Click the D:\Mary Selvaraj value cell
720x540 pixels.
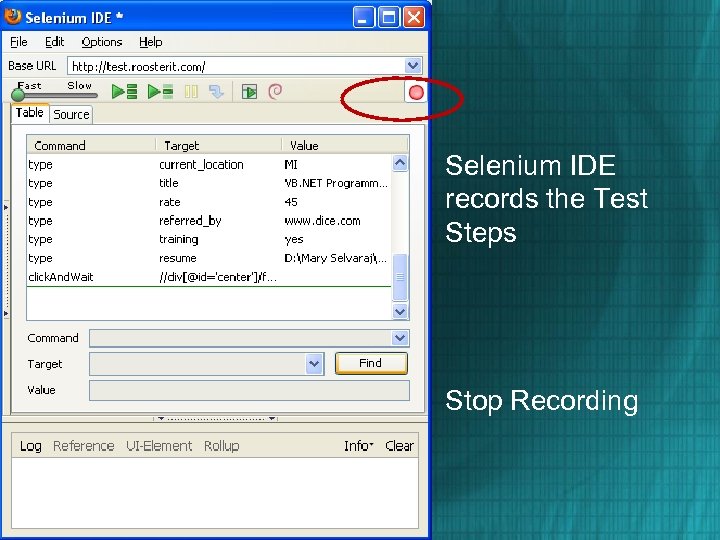click(336, 258)
